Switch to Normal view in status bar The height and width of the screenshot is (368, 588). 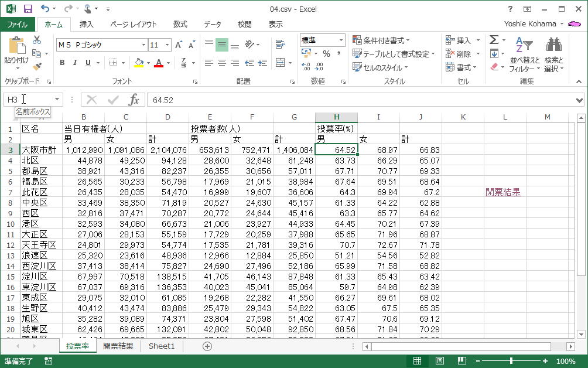pos(417,361)
